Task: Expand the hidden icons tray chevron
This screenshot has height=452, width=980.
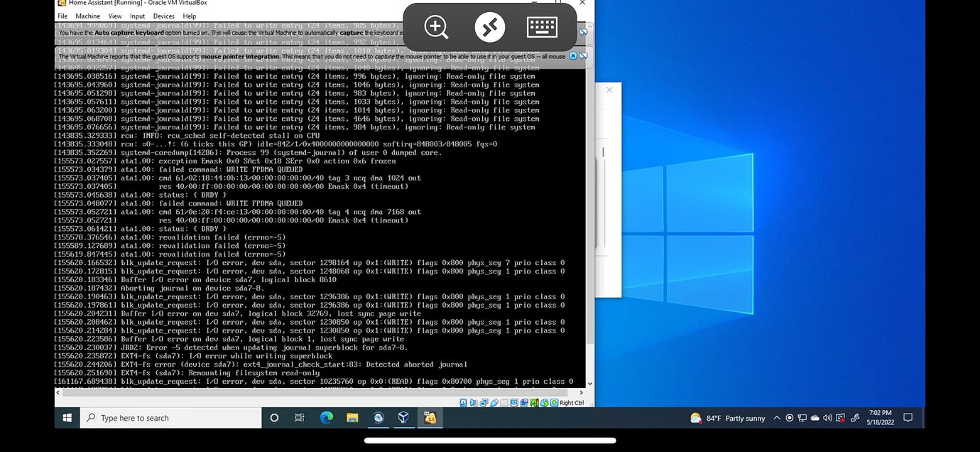Action: pyautogui.click(x=777, y=418)
